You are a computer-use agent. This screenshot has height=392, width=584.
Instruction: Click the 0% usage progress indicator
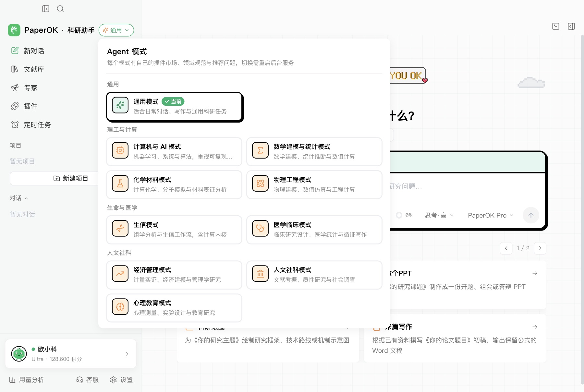pyautogui.click(x=404, y=215)
